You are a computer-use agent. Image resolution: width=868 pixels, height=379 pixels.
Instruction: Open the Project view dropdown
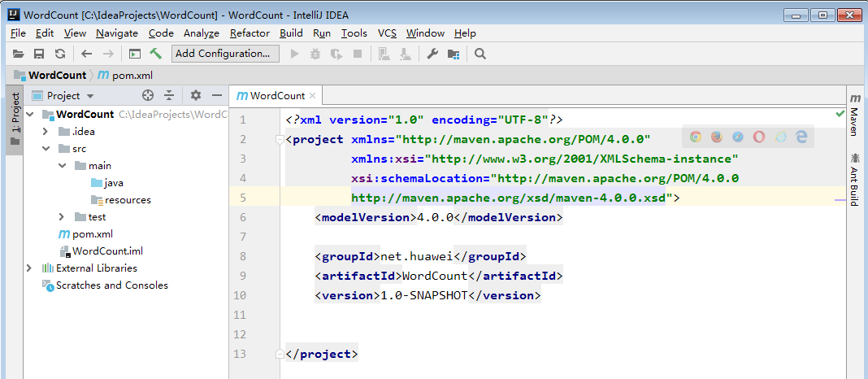(63, 95)
